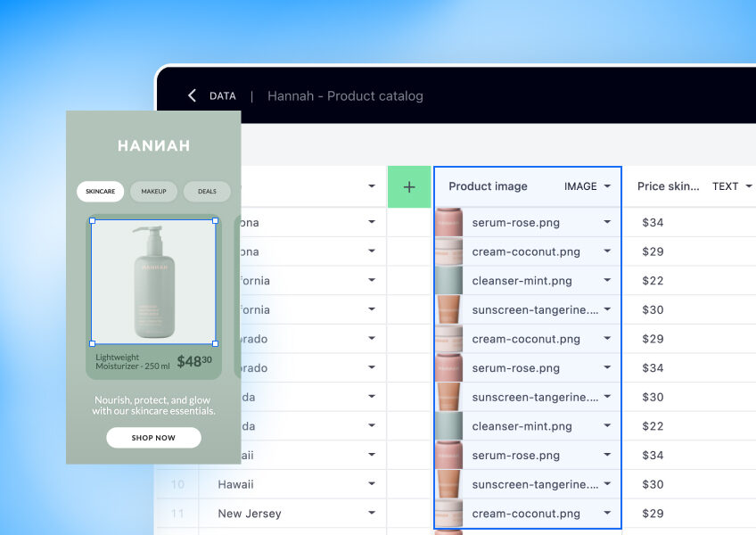Select the $48.30 price in the ad preview
Viewport: 756px width, 535px height.
(194, 361)
